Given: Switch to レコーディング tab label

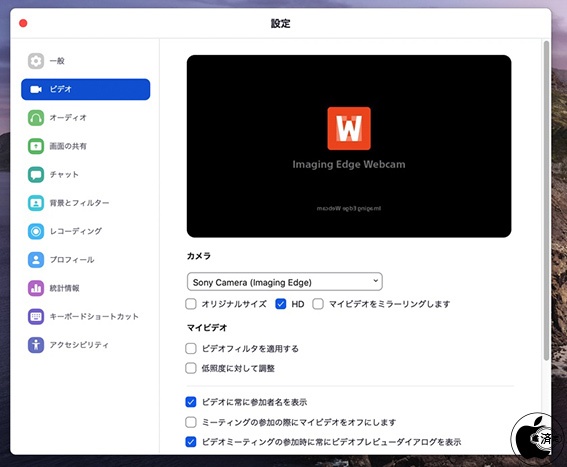Looking at the screenshot, I should 76,232.
